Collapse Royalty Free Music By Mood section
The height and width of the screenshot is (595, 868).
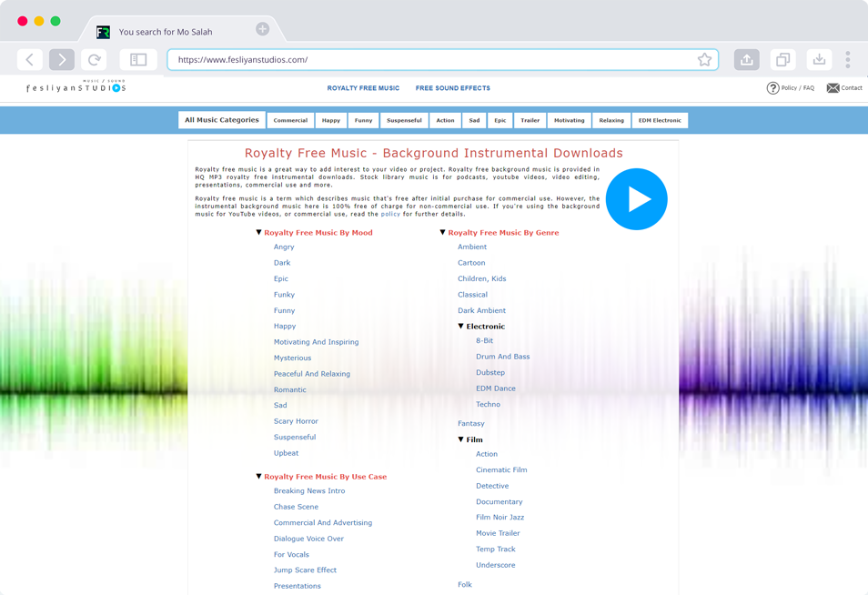tap(258, 233)
